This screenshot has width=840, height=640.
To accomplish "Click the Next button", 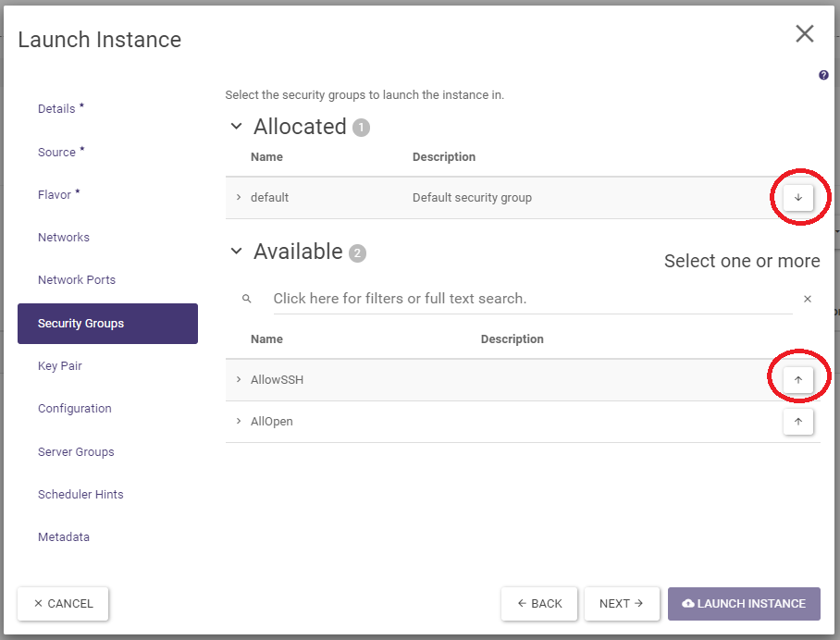I will pyautogui.click(x=621, y=604).
